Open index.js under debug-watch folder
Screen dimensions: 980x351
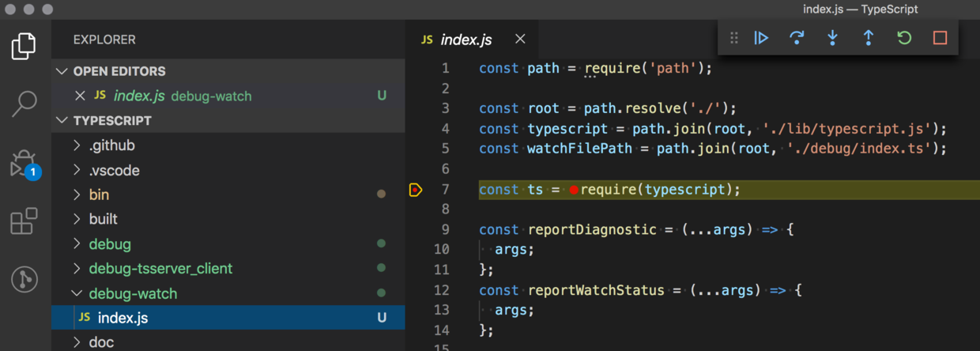122,318
